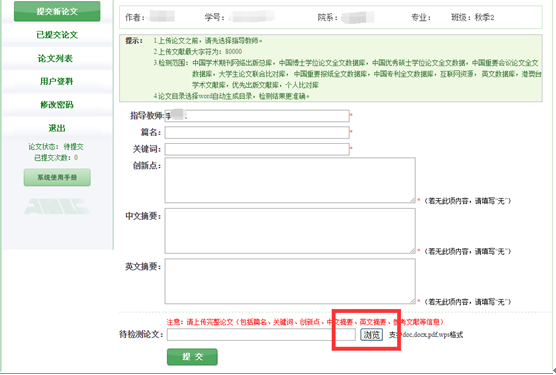Grab the 创新点 textarea resize handle
The width and height of the screenshot is (556, 375).
tap(412, 200)
